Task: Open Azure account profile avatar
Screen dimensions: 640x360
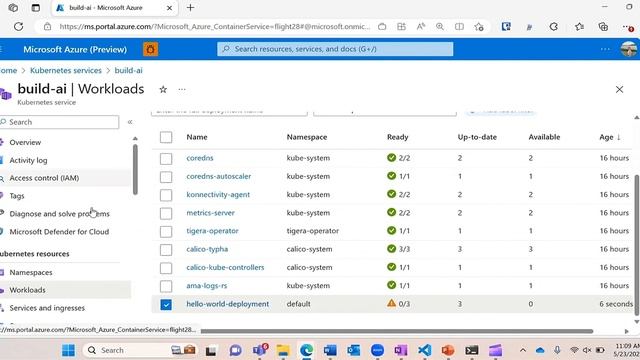Action: click(629, 49)
